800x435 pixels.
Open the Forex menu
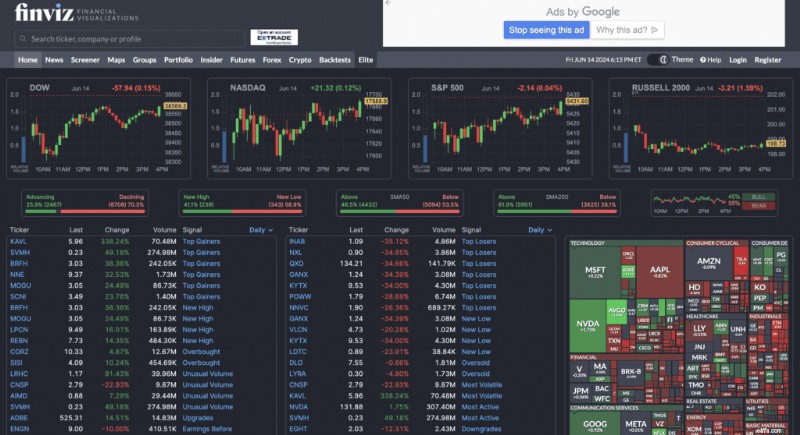coord(272,60)
